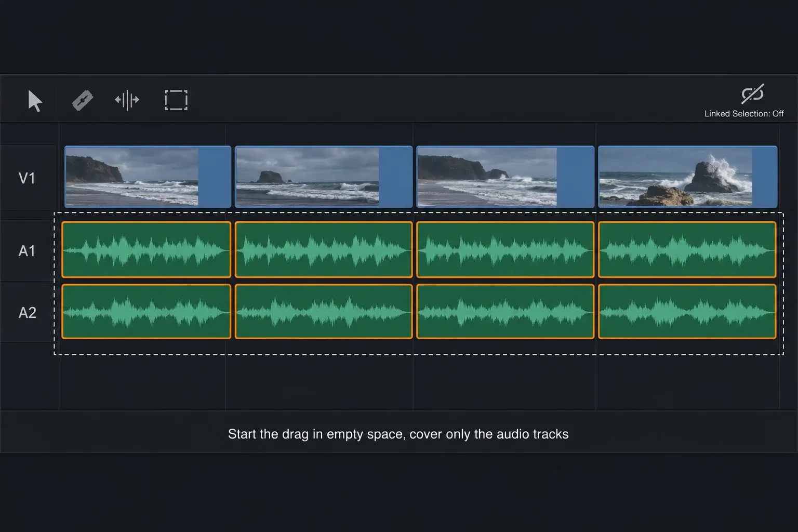
Task: Select the arrow Selection tool
Action: point(35,100)
